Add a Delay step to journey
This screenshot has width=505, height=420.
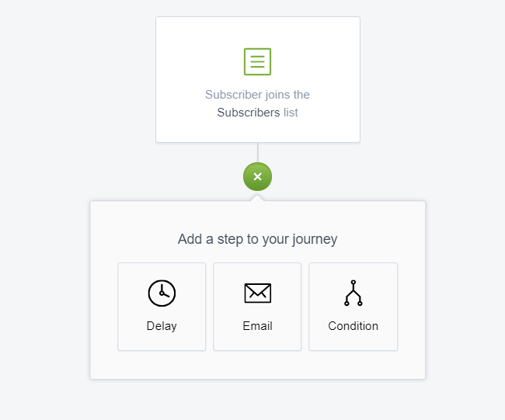(x=162, y=307)
